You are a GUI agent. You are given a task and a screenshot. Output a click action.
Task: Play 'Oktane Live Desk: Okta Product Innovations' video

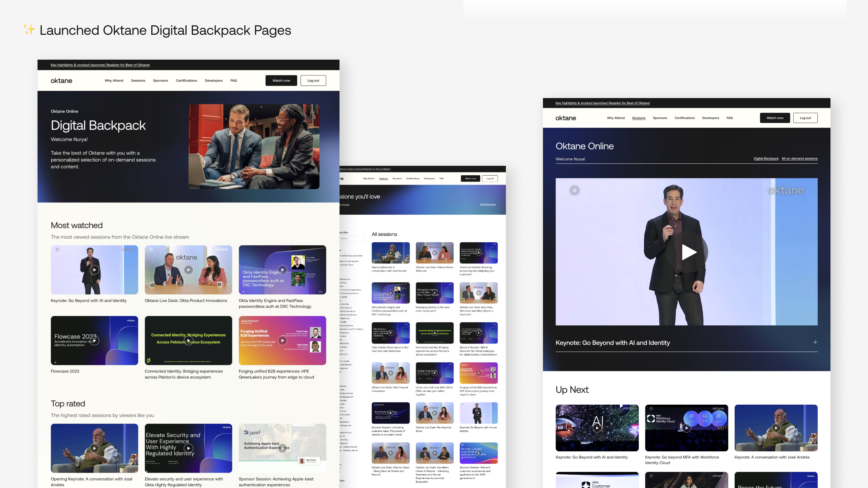click(188, 270)
